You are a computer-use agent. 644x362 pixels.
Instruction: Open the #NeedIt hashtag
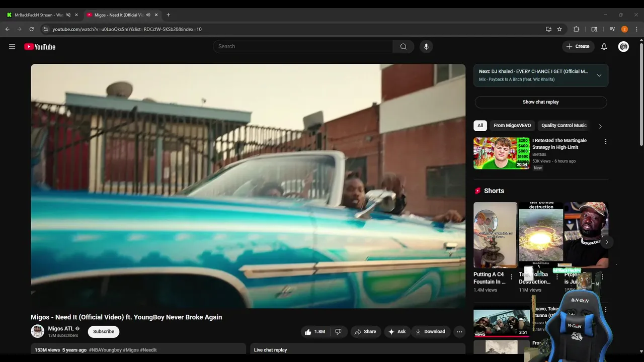[x=148, y=350]
